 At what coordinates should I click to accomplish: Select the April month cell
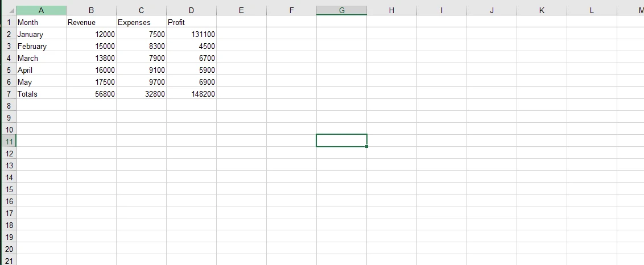pos(41,71)
